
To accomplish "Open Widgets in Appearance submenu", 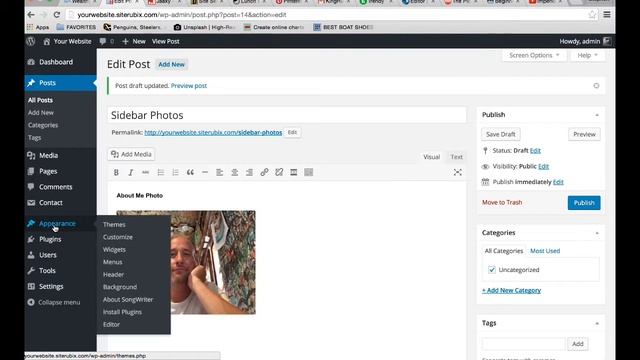I will [114, 249].
